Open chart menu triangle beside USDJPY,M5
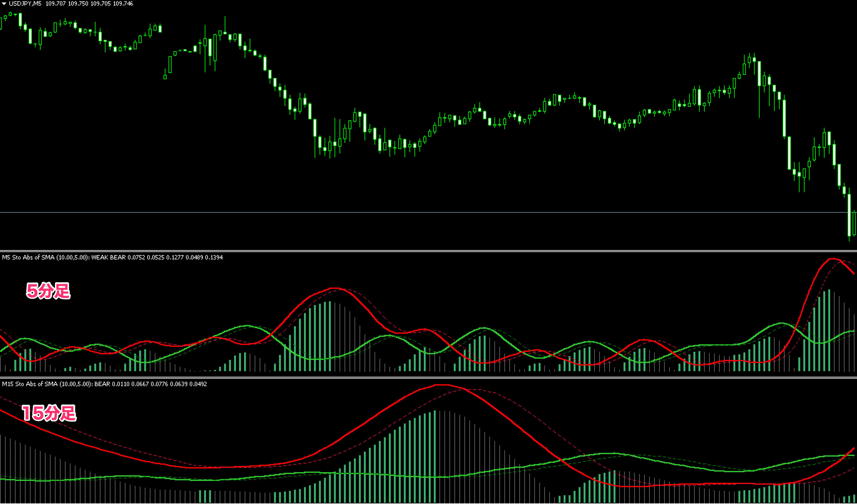The image size is (857, 504). click(x=4, y=4)
